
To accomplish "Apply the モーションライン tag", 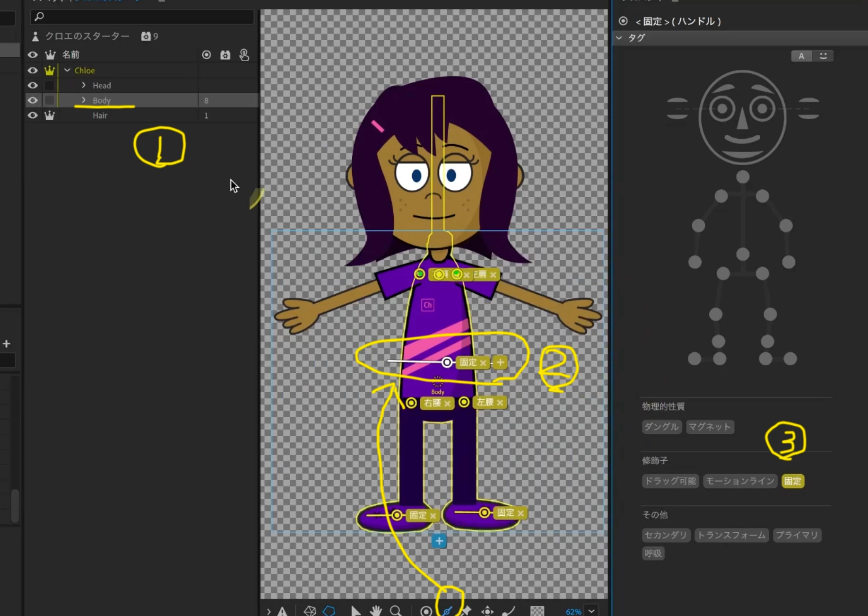I will 740,481.
